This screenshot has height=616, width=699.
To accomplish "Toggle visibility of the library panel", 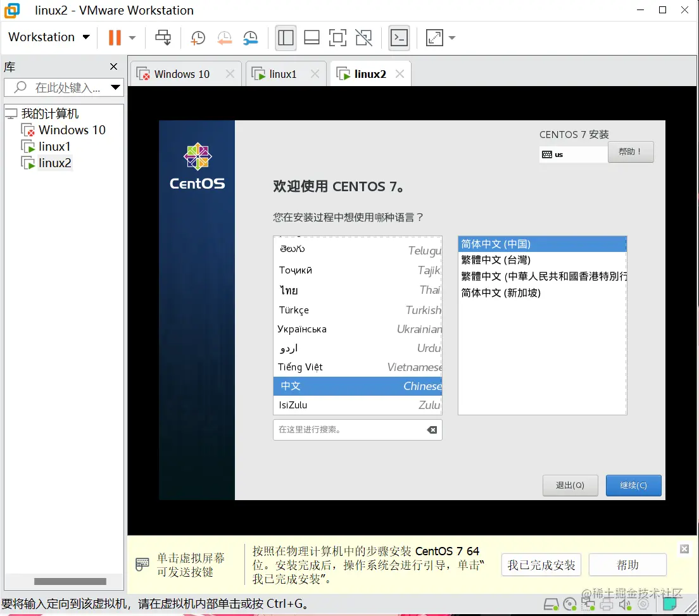I will 286,38.
